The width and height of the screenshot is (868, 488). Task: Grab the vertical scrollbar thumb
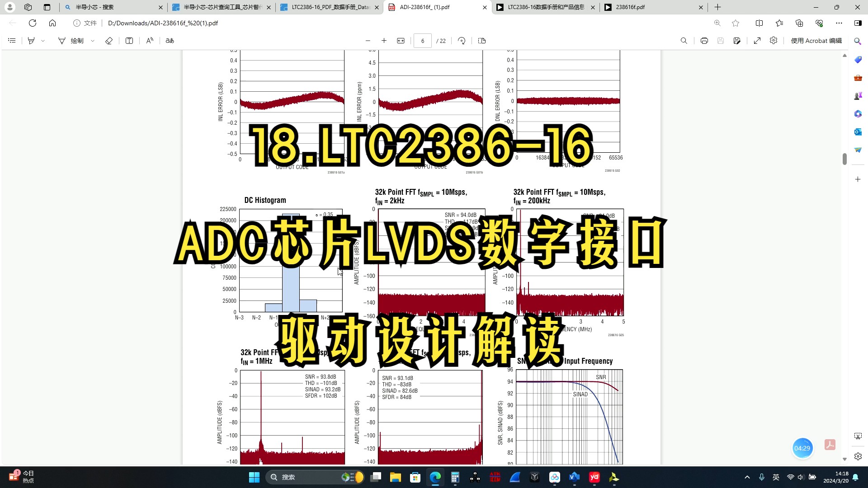point(844,159)
